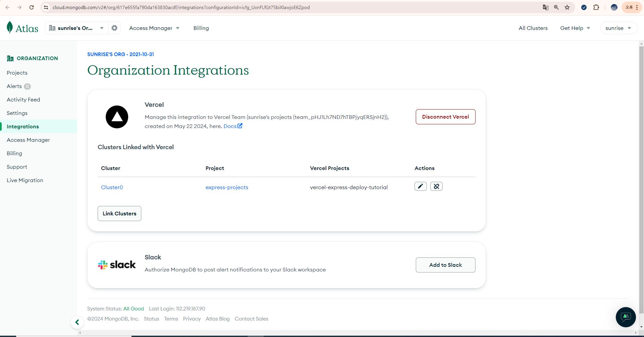The width and height of the screenshot is (644, 337).
Task: Open browser zoom magnifier icon
Action: 556,7
